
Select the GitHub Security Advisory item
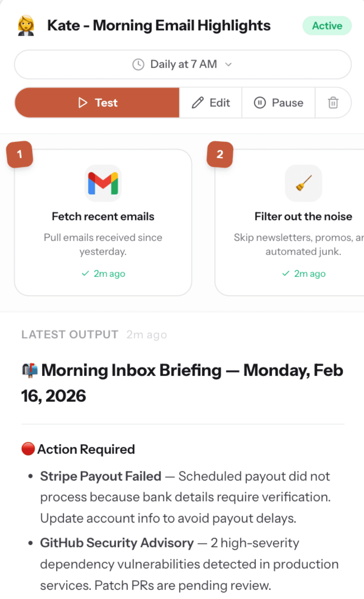(117, 543)
